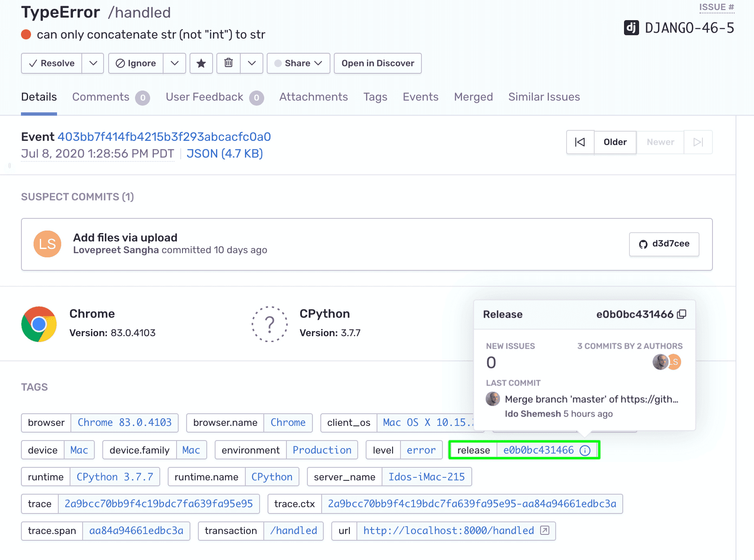Jump to oldest event arrow icon
754x560 pixels.
point(580,142)
